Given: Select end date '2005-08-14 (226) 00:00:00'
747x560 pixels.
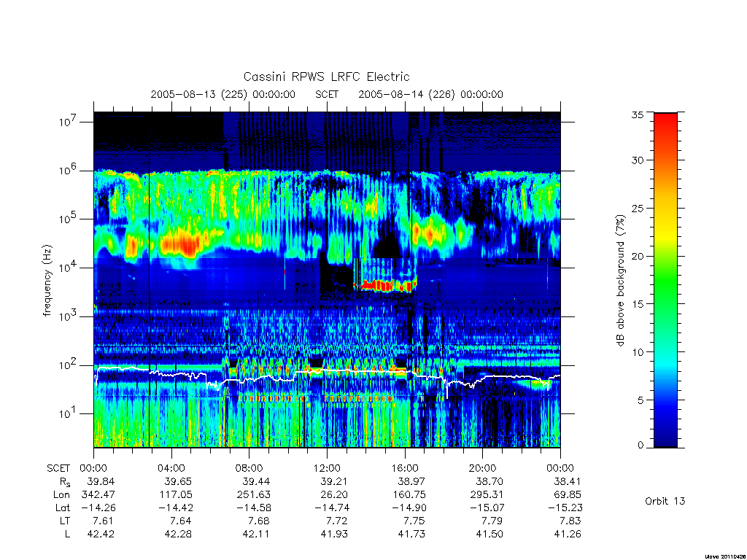Looking at the screenshot, I should 430,94.
